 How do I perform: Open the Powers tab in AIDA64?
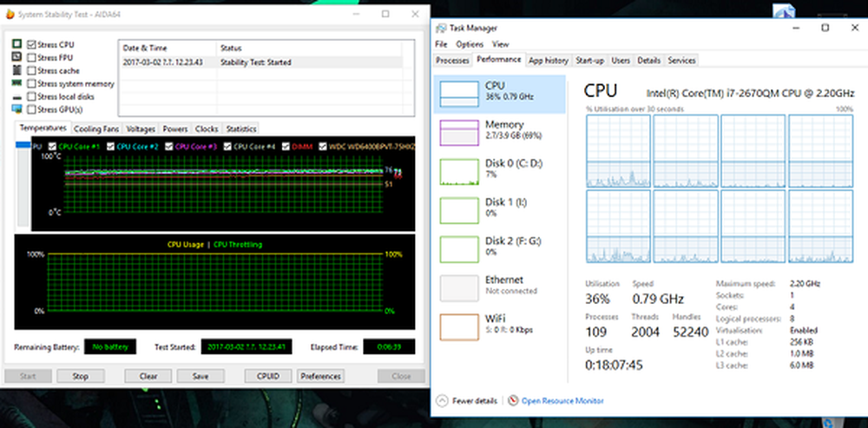[x=175, y=128]
